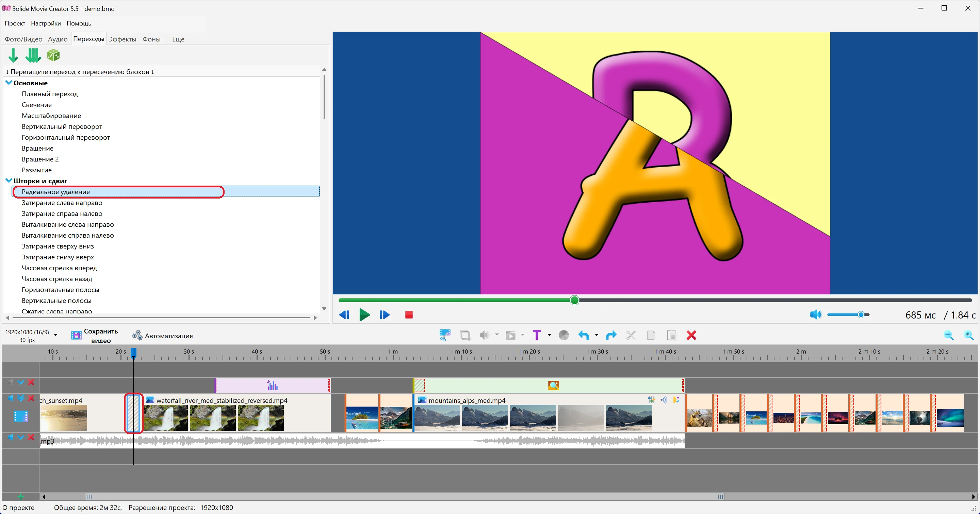The height and width of the screenshot is (514, 980).
Task: Switch to the Фото/Видео tab
Action: click(23, 39)
